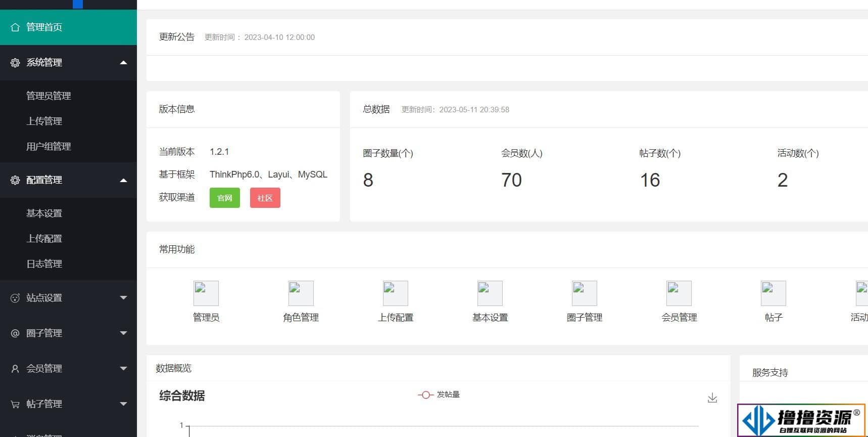This screenshot has height=437, width=868.
Task: Expand the 圈子管理 dropdown arrow
Action: [123, 333]
